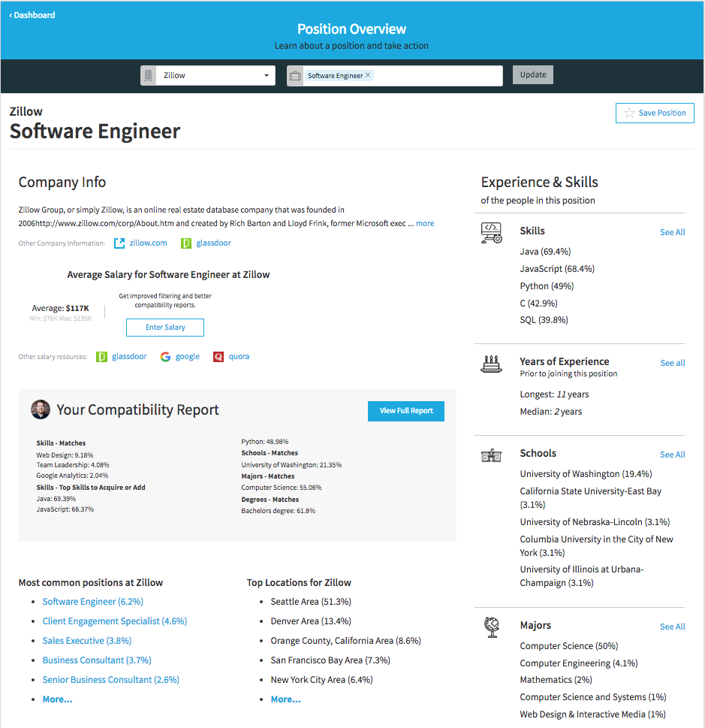Click Median: 2 years experience text
The image size is (705, 728).
point(551,412)
